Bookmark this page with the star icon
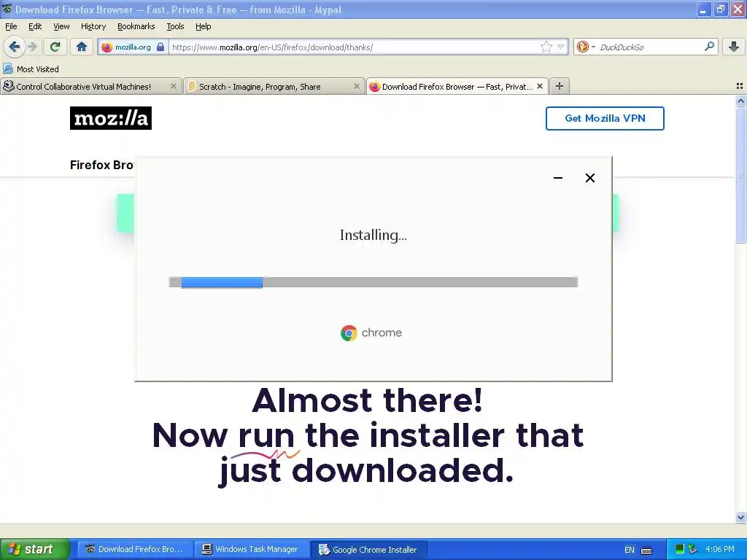 click(546, 47)
